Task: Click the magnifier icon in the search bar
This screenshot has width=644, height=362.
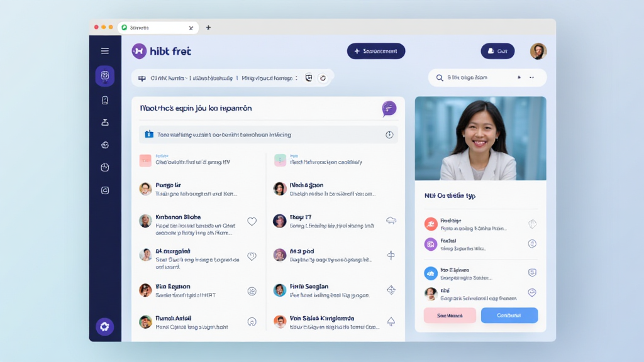Action: pyautogui.click(x=440, y=78)
